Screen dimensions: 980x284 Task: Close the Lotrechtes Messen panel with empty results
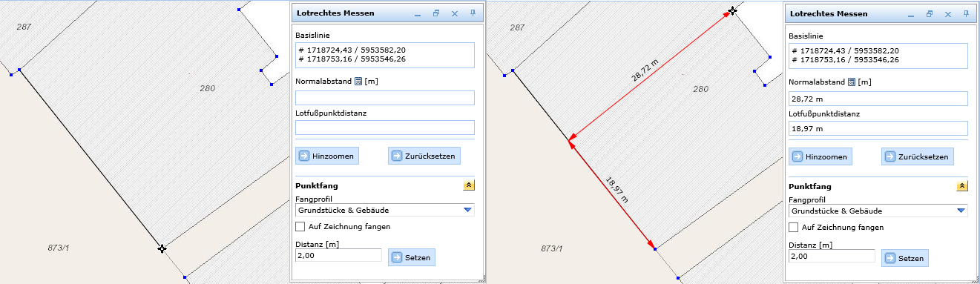tap(455, 13)
